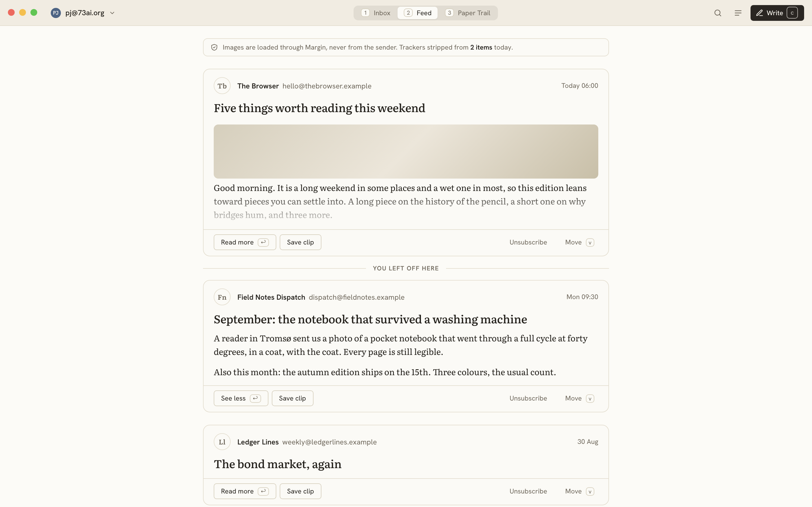
Task: Expand The Browser post with Read more
Action: (245, 243)
